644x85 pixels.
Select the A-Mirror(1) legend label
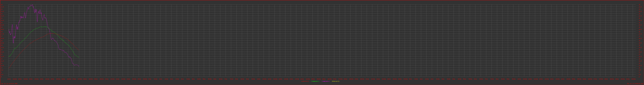pos(305,81)
